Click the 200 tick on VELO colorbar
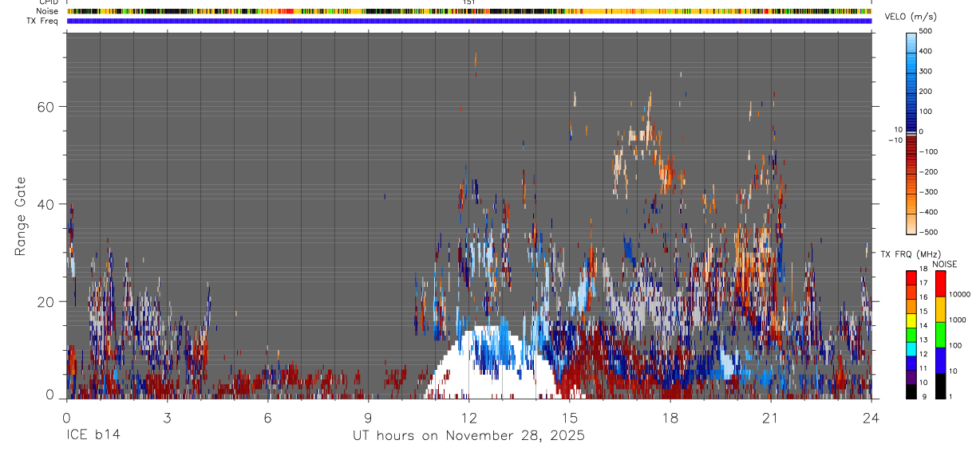 (926, 92)
